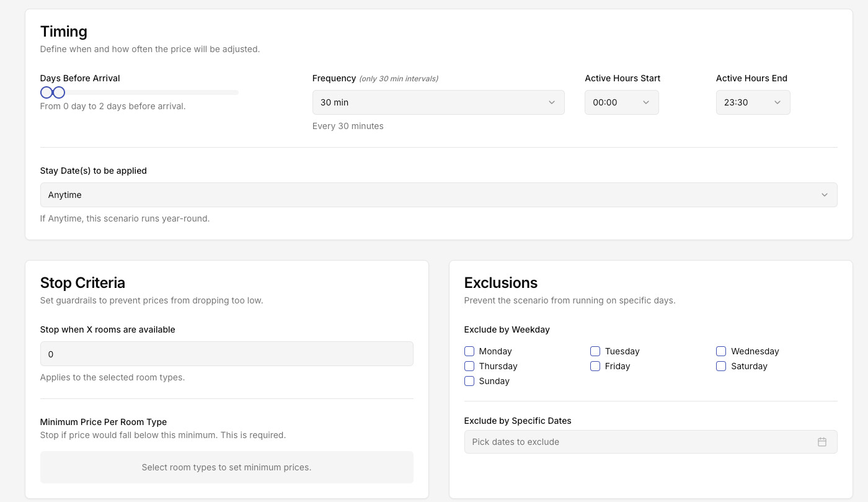Viewport: 868px width, 502px height.
Task: Open the Active Hours Start dropdown
Action: 621,102
